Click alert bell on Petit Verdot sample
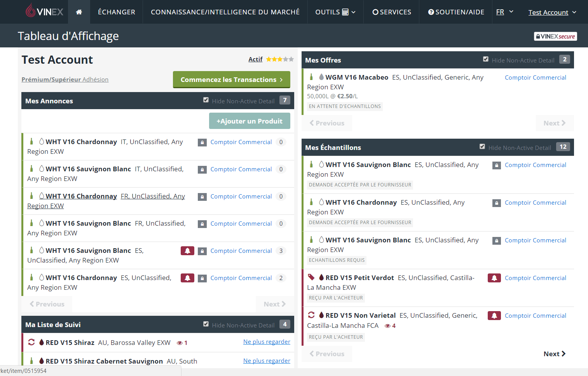The width and height of the screenshot is (588, 376). coord(494,278)
